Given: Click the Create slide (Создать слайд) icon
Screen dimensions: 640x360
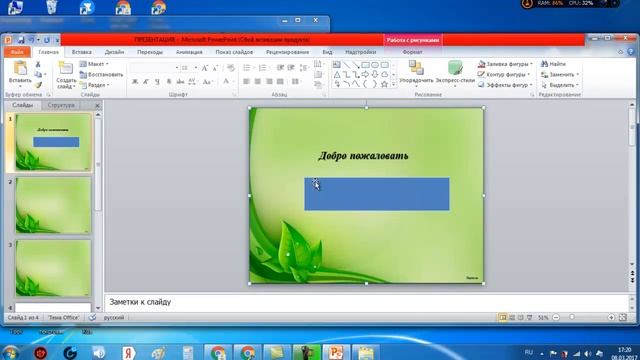Looking at the screenshot, I should point(66,68).
